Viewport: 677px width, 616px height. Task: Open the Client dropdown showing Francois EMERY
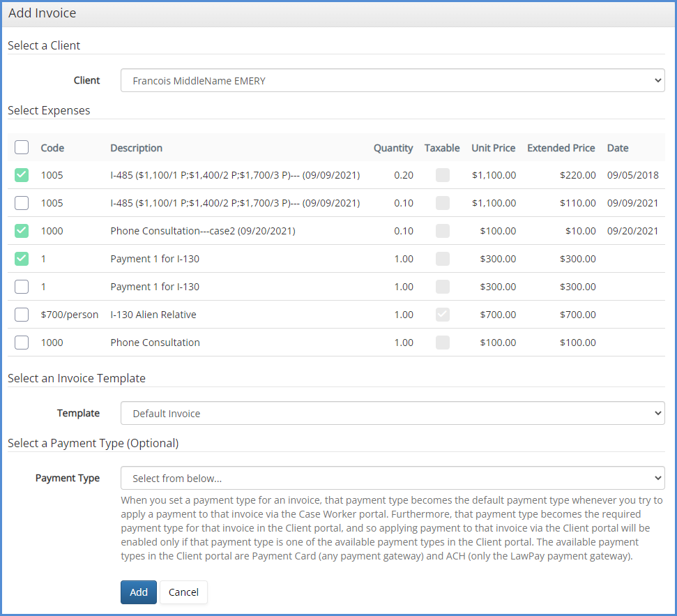coord(393,81)
